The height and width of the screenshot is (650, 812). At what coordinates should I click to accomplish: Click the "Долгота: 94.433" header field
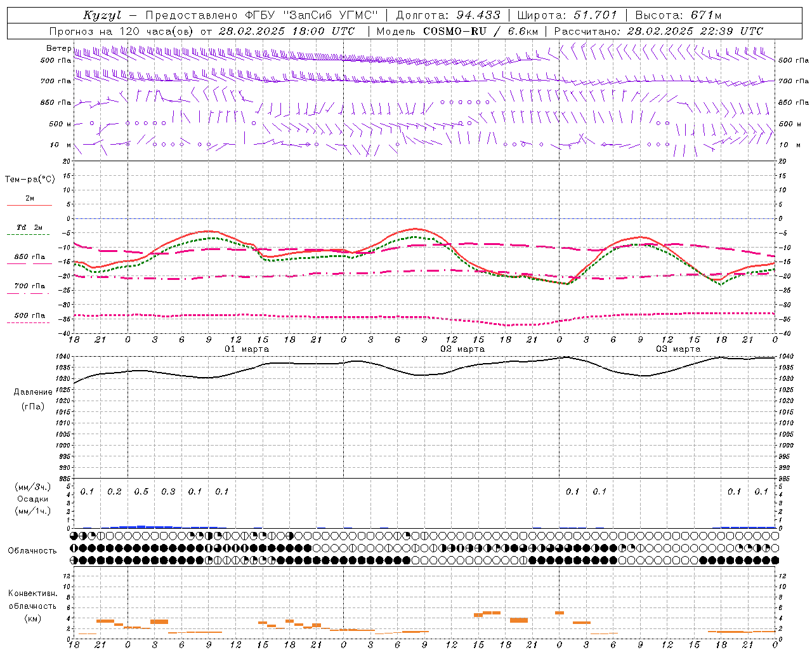click(x=448, y=15)
